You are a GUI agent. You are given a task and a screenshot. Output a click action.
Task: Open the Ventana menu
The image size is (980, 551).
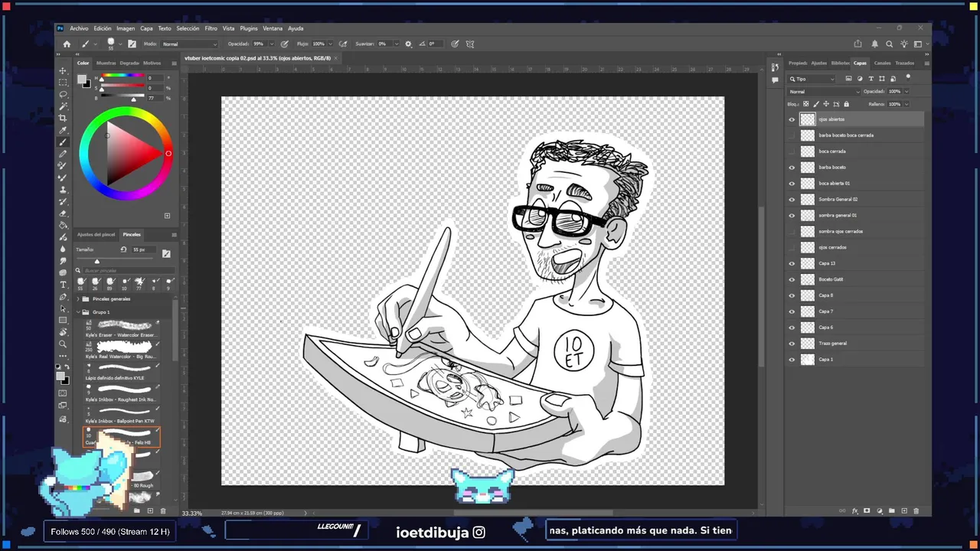pos(273,28)
